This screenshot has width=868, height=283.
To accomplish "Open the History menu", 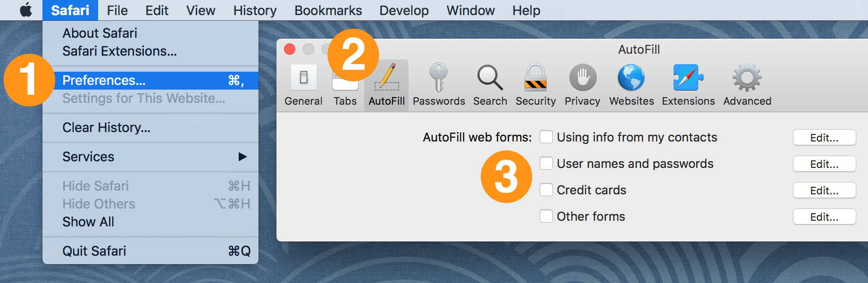I will (x=255, y=10).
